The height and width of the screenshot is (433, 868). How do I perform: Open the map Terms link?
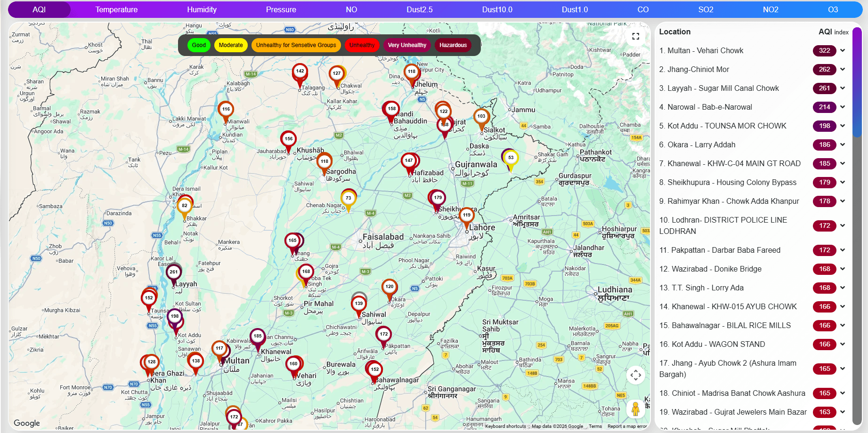coord(595,426)
